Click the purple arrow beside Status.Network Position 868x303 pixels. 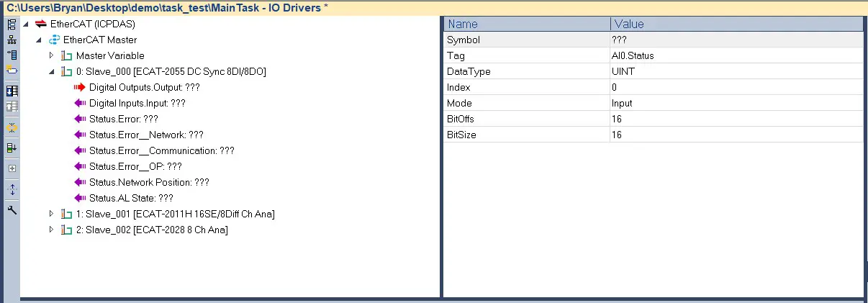tap(80, 182)
